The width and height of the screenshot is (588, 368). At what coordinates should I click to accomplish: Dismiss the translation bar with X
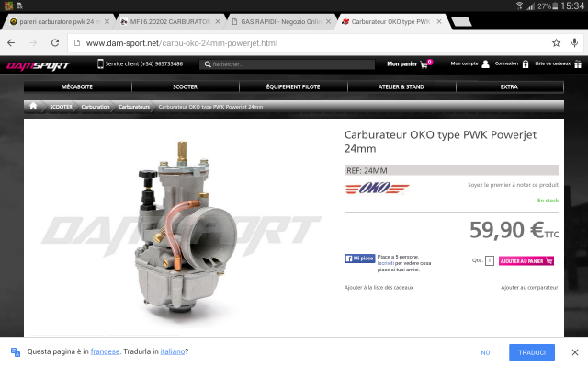575,352
